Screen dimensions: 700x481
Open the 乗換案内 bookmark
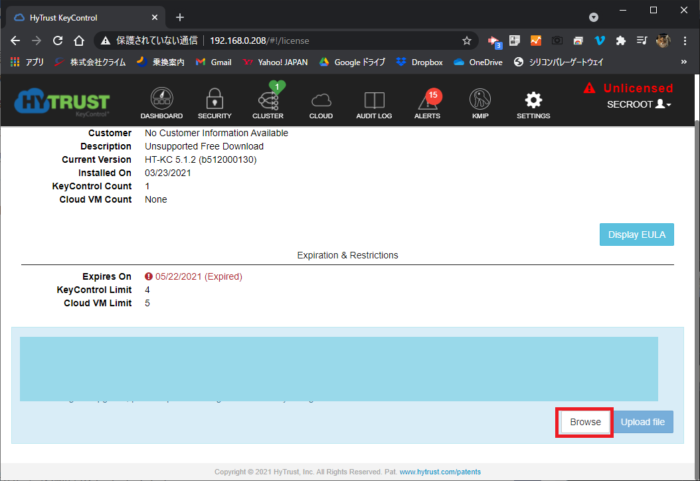click(161, 62)
